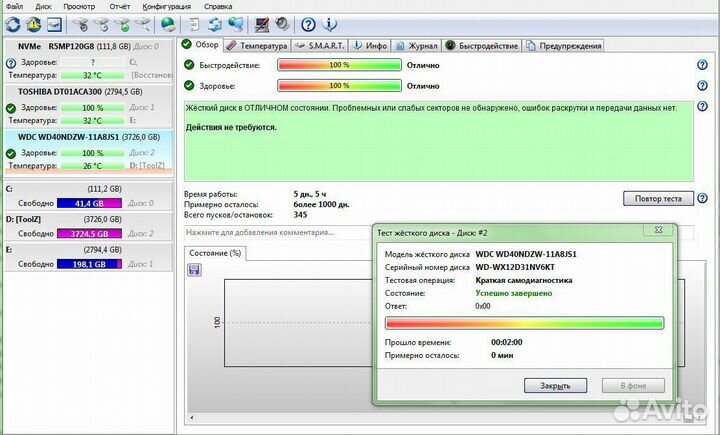Click the Быстродействие 100 % progress bar
Viewport: 720px width, 435px height.
pyautogui.click(x=339, y=65)
